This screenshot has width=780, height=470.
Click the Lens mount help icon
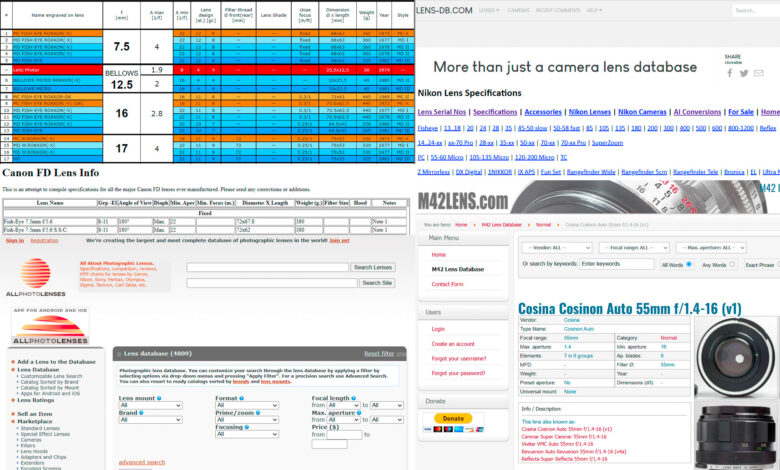158,397
